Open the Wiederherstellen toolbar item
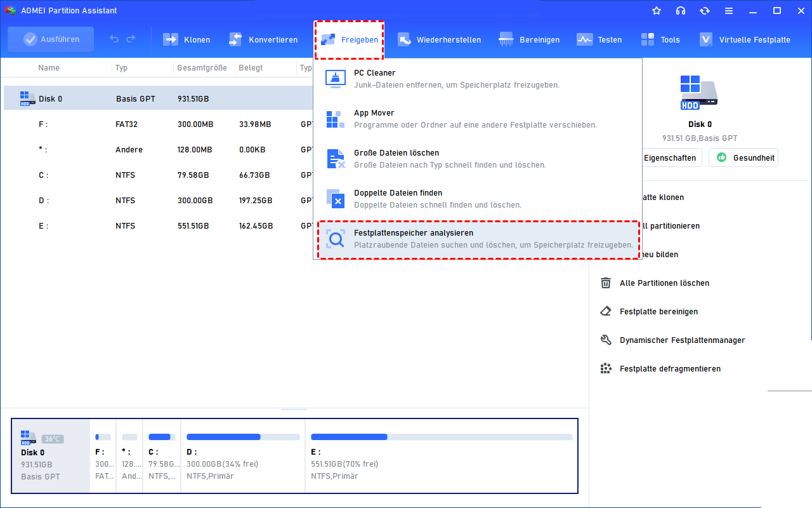The width and height of the screenshot is (812, 508). (439, 39)
